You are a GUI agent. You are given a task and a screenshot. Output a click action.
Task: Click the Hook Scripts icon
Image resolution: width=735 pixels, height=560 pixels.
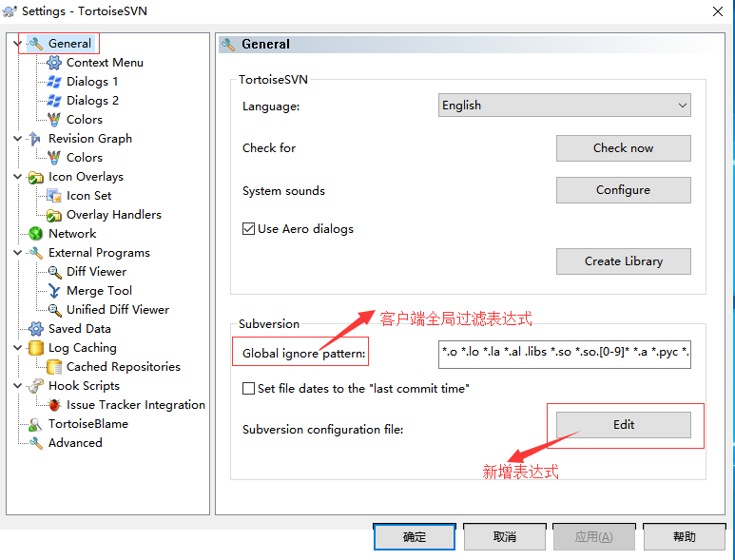[x=35, y=386]
